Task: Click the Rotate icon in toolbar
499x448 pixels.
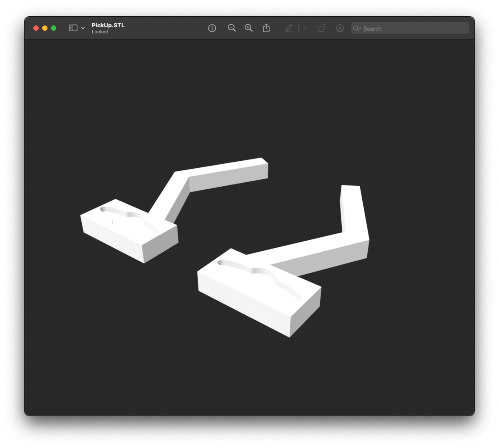Action: (x=322, y=28)
